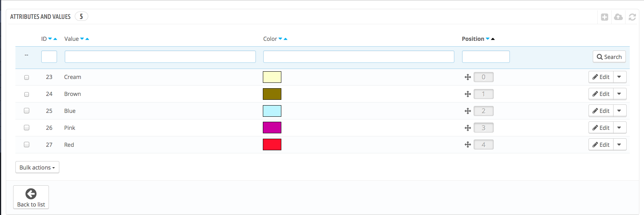This screenshot has height=215, width=644.
Task: Click the ID cell 25
Action: [49, 111]
